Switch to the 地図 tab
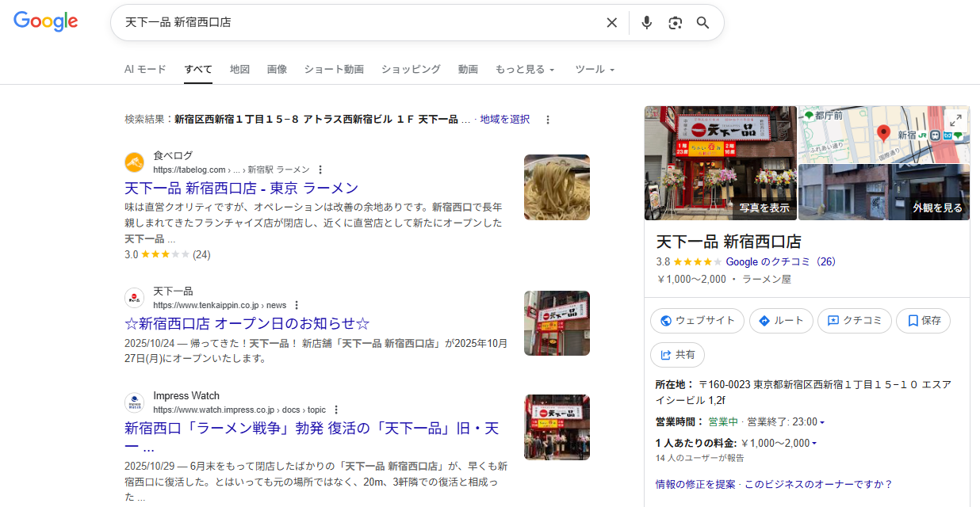Image resolution: width=980 pixels, height=507 pixels. [239, 70]
